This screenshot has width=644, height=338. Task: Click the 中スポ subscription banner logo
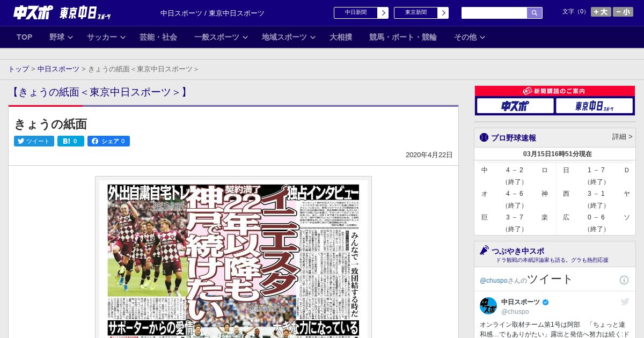515,106
